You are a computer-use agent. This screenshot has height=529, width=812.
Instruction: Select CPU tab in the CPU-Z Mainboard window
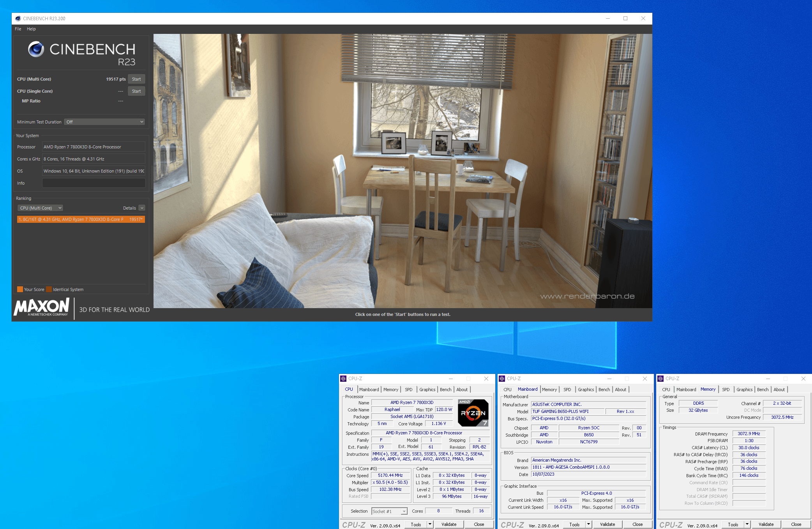pos(507,390)
